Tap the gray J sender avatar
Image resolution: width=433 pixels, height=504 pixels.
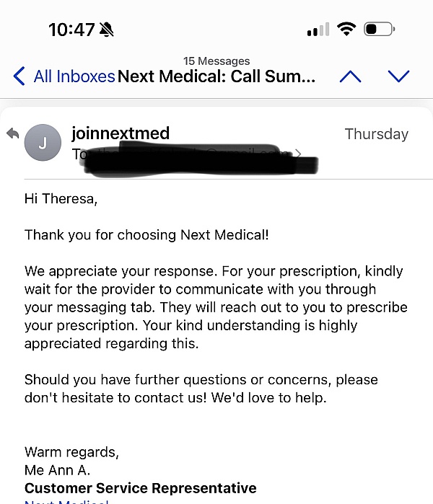click(42, 142)
